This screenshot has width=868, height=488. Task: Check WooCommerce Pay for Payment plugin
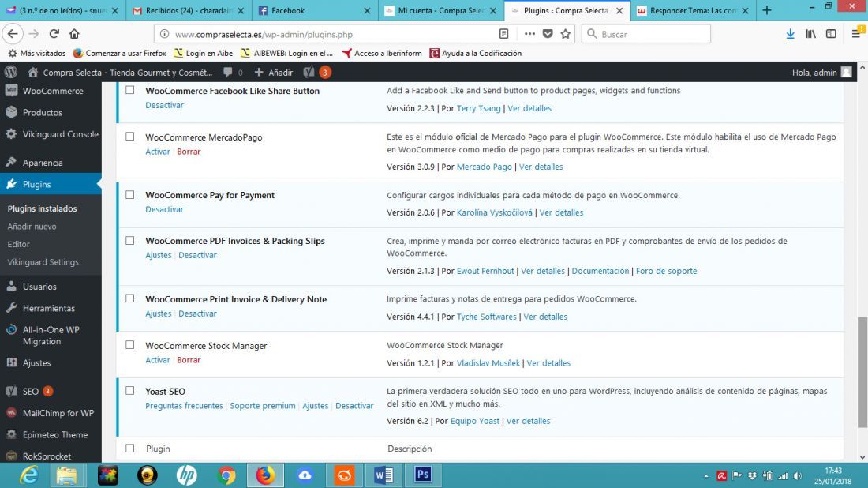pyautogui.click(x=129, y=194)
